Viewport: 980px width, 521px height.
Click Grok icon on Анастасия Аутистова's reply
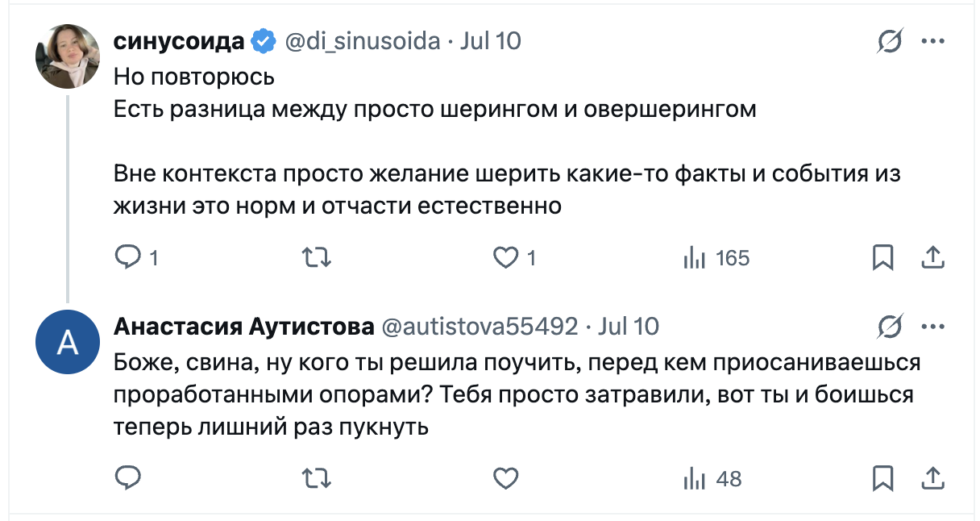click(891, 327)
